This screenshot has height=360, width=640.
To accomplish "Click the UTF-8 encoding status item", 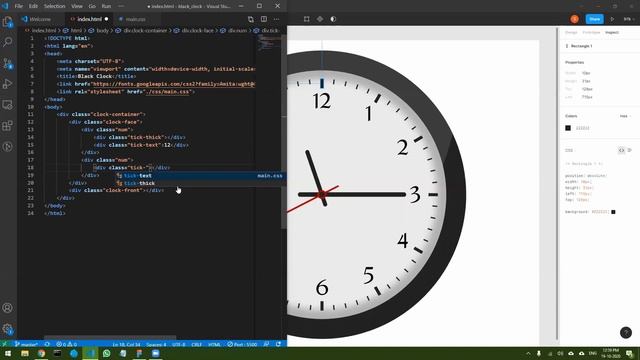I will pos(178,344).
